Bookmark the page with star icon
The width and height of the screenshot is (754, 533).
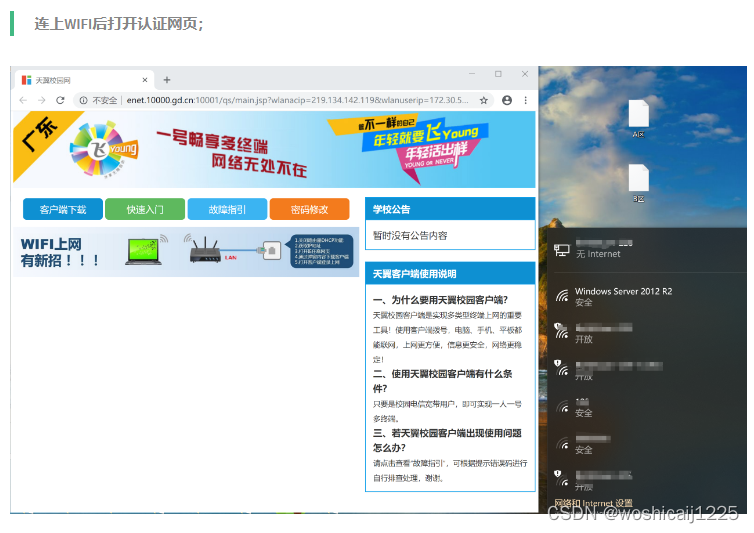point(484,100)
